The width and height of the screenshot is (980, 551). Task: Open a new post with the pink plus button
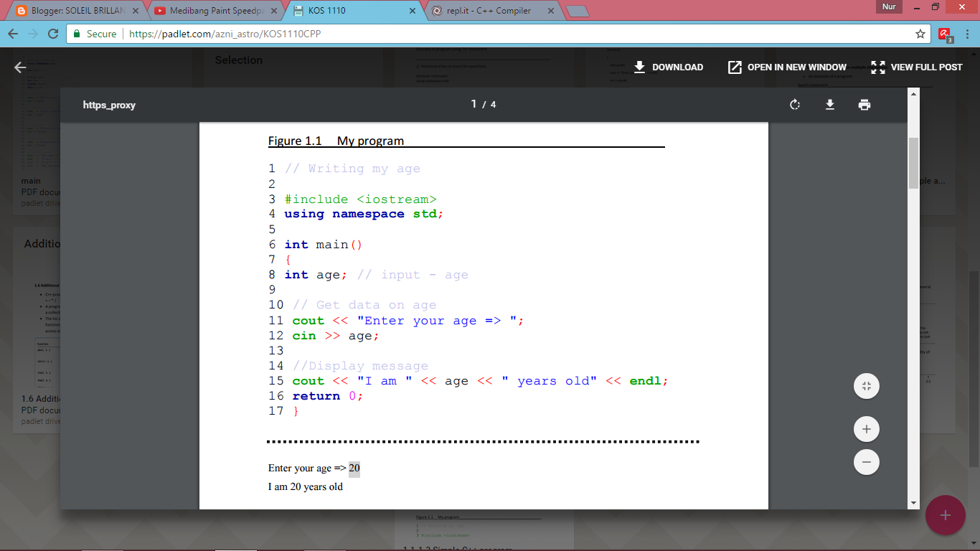tap(945, 514)
